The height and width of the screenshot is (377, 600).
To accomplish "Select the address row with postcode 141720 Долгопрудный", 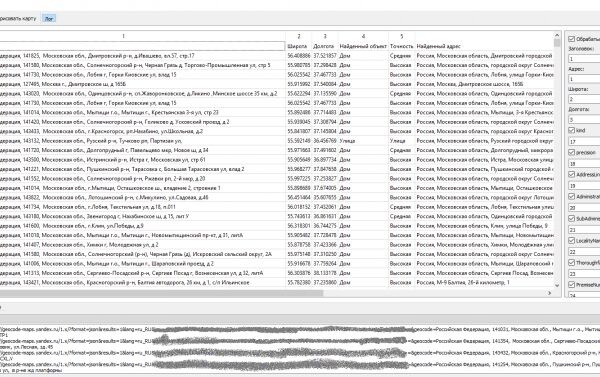I will click(142, 150).
